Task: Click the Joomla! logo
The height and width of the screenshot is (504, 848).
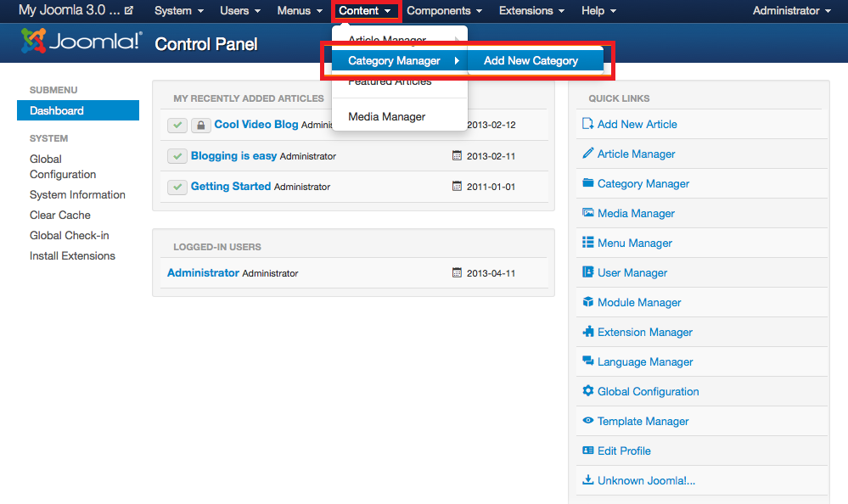Action: coord(81,41)
